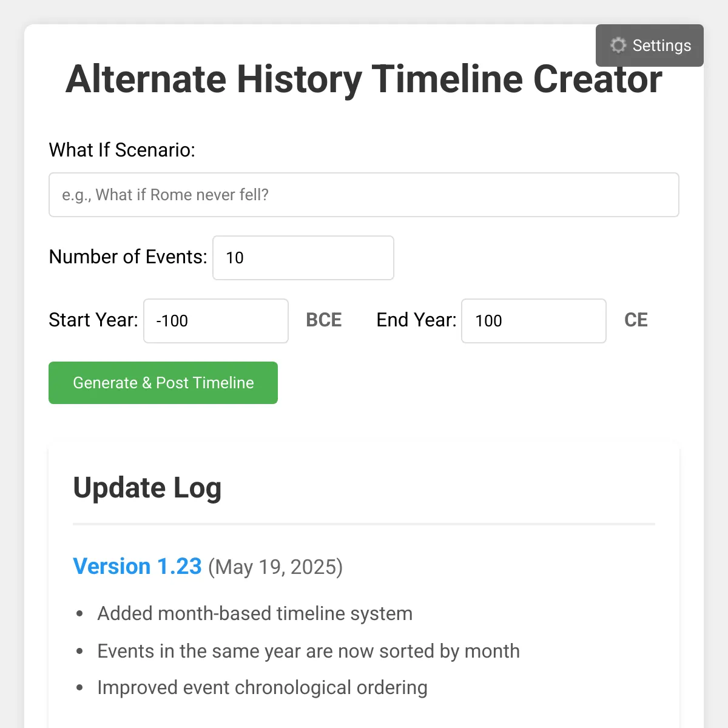Select the Number of Events input
The width and height of the screenshot is (728, 728).
(x=303, y=258)
